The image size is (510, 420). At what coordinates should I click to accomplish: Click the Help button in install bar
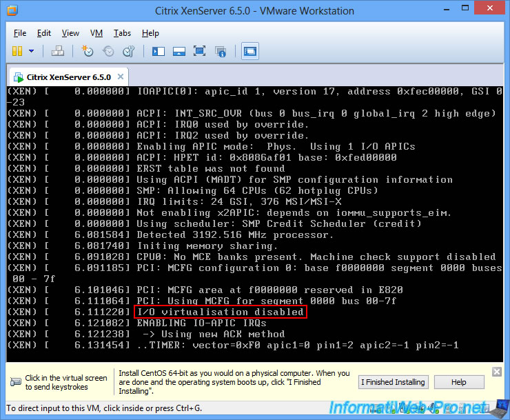click(458, 382)
